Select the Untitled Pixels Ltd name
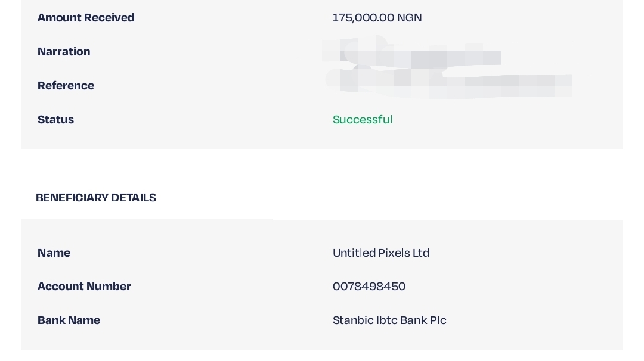644x361 pixels. pos(381,253)
